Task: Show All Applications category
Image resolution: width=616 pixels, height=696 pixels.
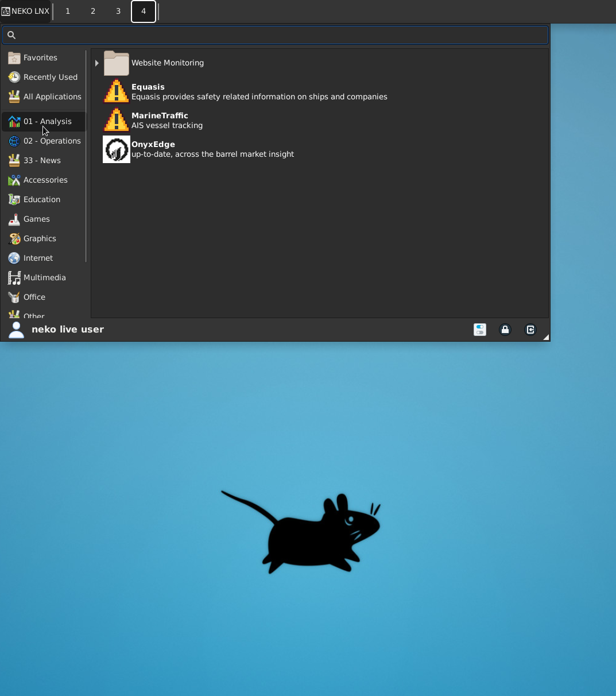Action: pos(44,96)
